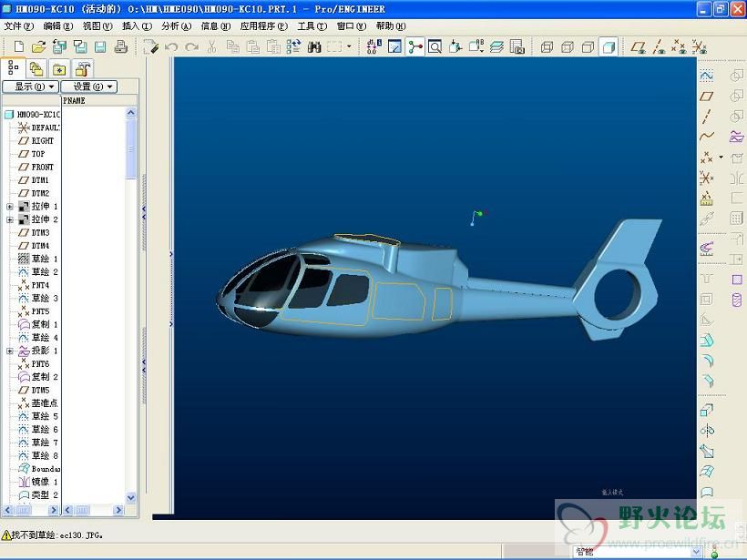Image resolution: width=747 pixels, height=560 pixels.
Task: Open the layers stack icon
Action: 496,46
